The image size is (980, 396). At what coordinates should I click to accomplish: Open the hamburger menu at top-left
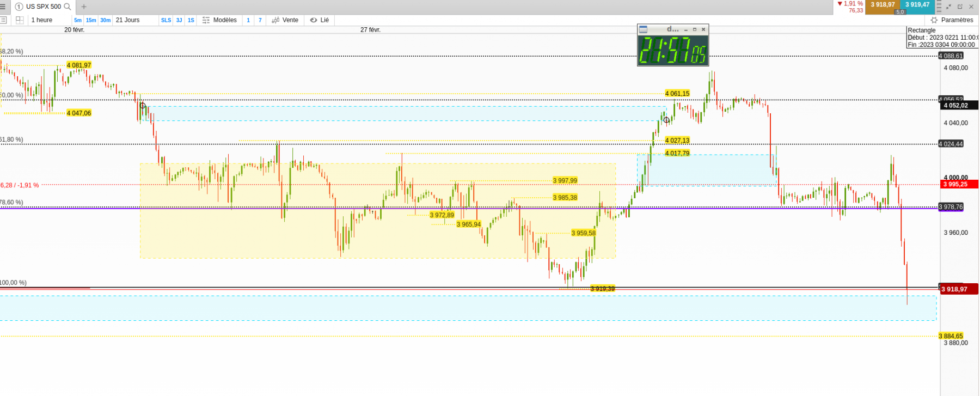[x=3, y=7]
